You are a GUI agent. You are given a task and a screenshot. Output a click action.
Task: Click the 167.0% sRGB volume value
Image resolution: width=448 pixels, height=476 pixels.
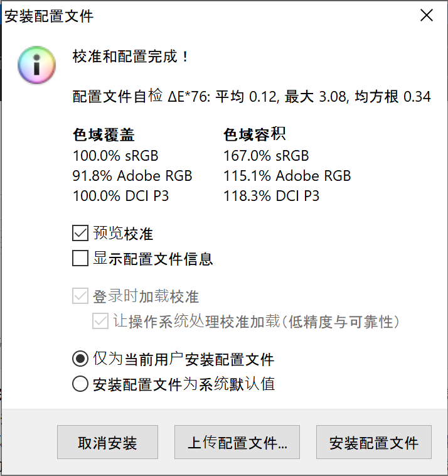pyautogui.click(x=266, y=156)
